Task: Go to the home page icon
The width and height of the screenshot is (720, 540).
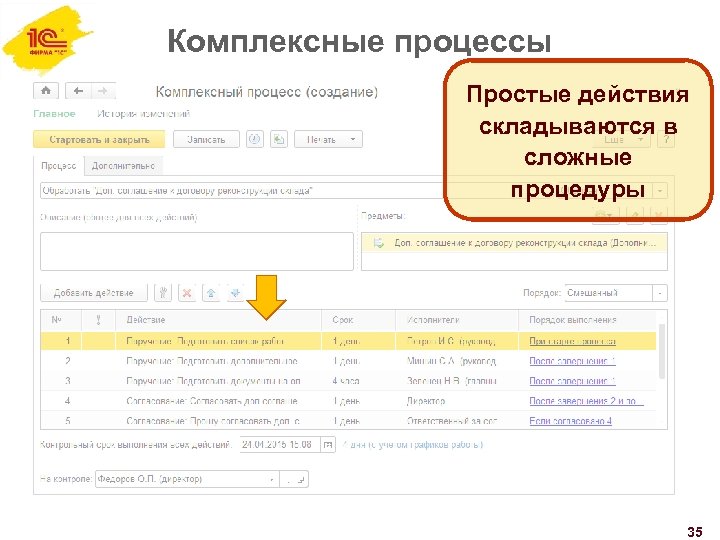Action: click(x=46, y=91)
